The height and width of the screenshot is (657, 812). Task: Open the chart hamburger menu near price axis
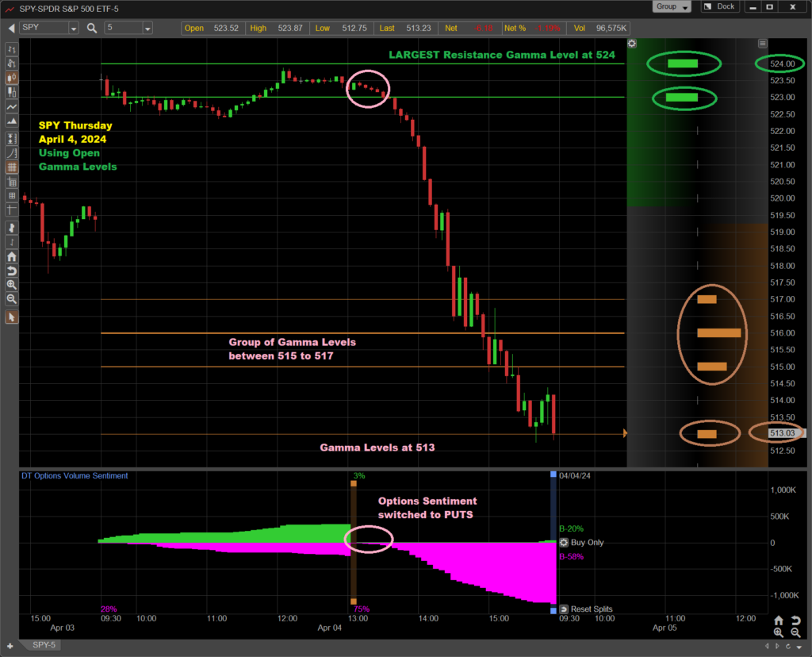[x=763, y=44]
